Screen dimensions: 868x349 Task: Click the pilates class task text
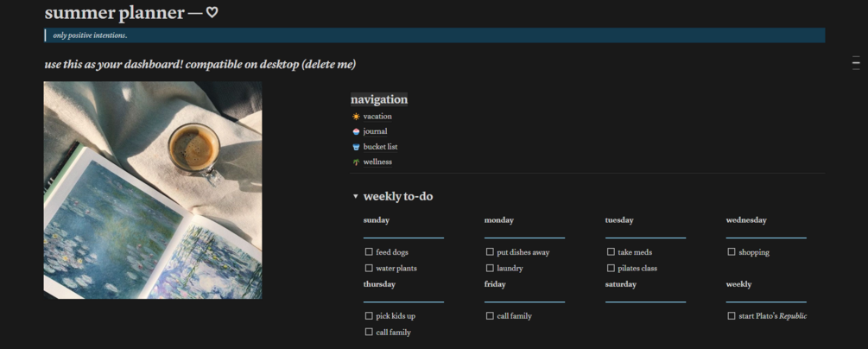(637, 268)
